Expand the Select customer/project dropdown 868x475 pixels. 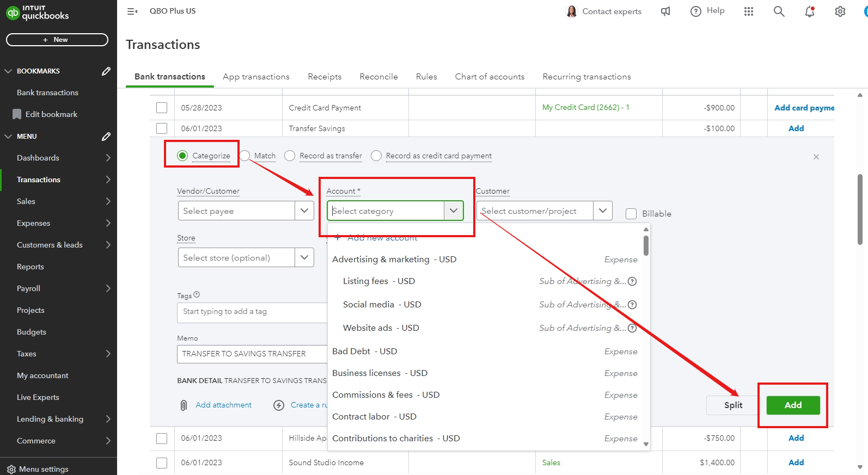(603, 211)
